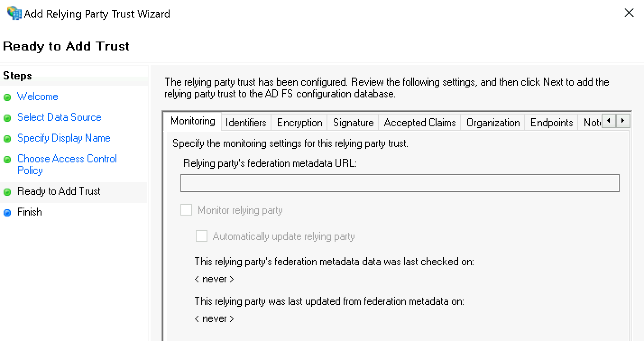Click green bullet beside Welcome step
Image resolution: width=644 pixels, height=341 pixels.
[x=7, y=97]
